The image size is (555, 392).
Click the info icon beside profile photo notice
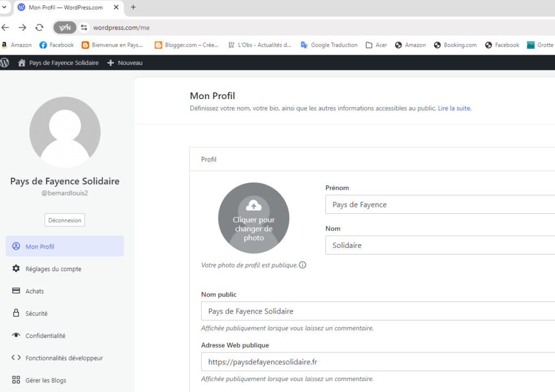point(302,265)
